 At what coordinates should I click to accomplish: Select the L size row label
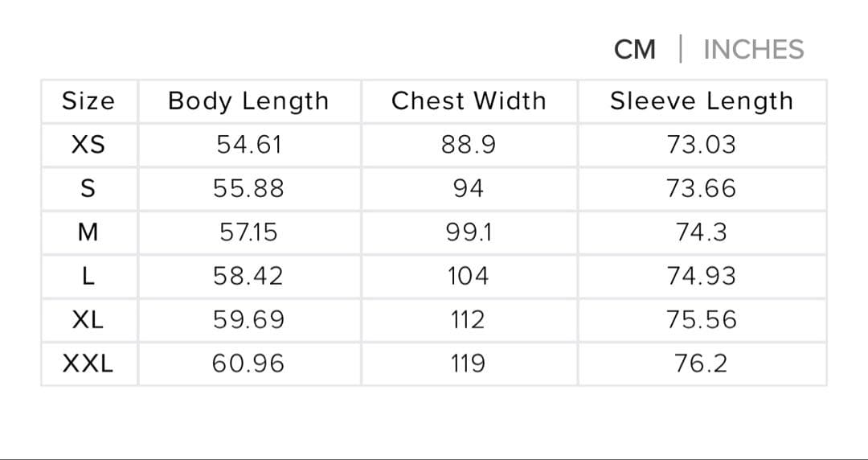(x=88, y=277)
